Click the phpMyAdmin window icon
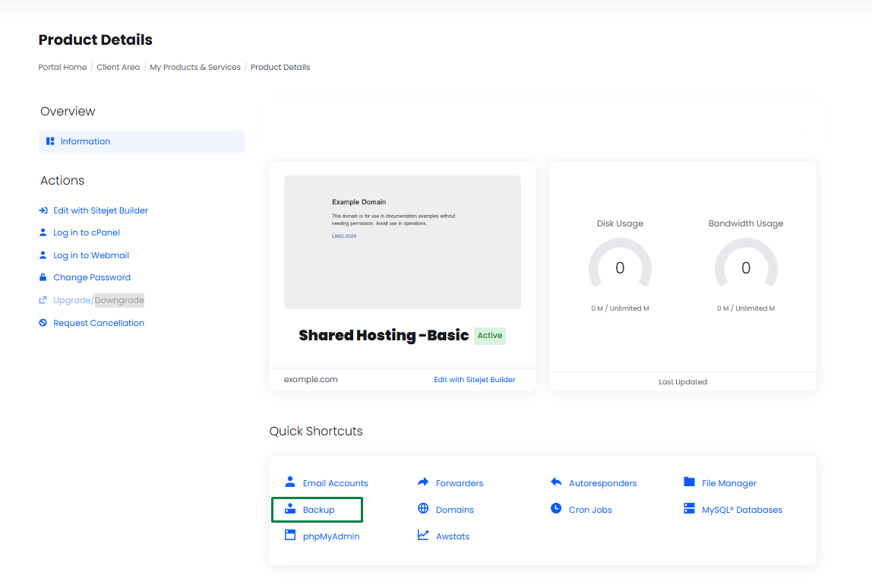 [289, 536]
